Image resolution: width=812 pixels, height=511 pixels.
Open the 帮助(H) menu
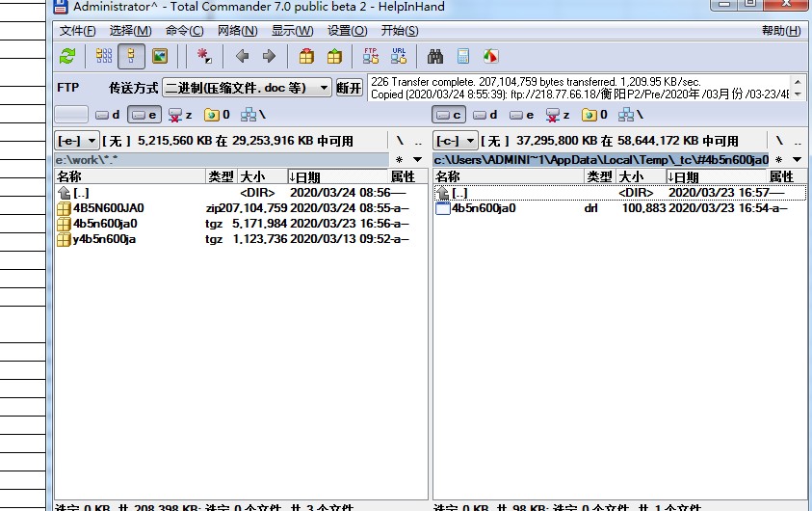click(781, 31)
